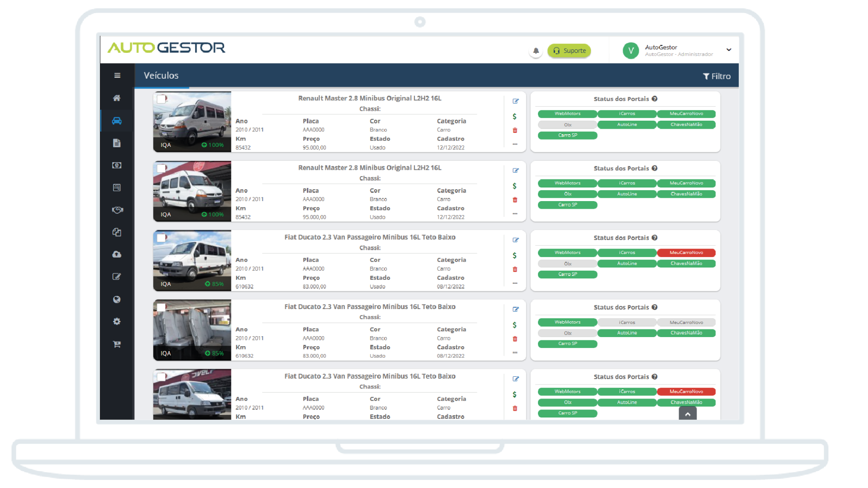Select checkbox on Fiat Ducato seats-photo card

pos(161,307)
